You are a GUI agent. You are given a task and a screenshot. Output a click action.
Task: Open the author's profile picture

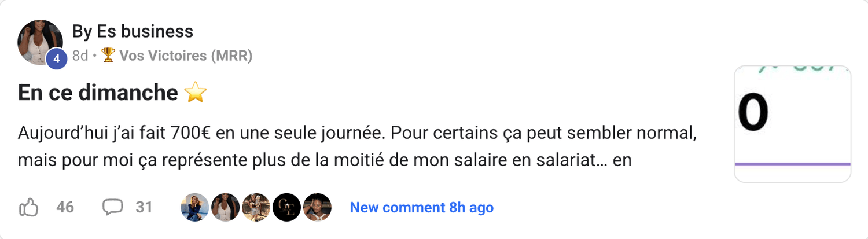pyautogui.click(x=39, y=41)
